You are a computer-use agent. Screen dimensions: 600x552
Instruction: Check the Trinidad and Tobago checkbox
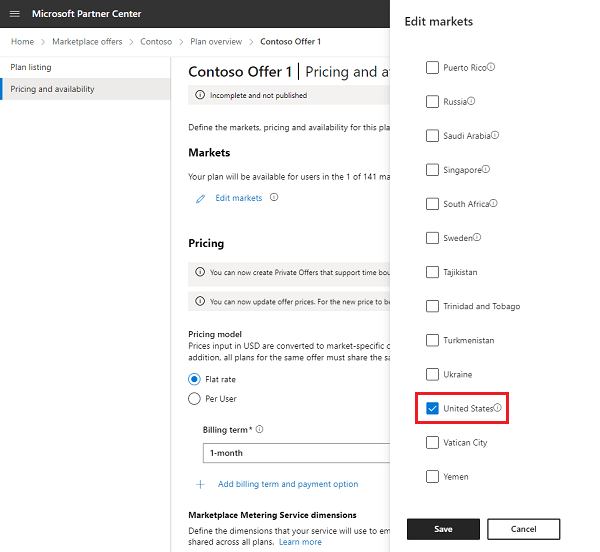tap(432, 306)
